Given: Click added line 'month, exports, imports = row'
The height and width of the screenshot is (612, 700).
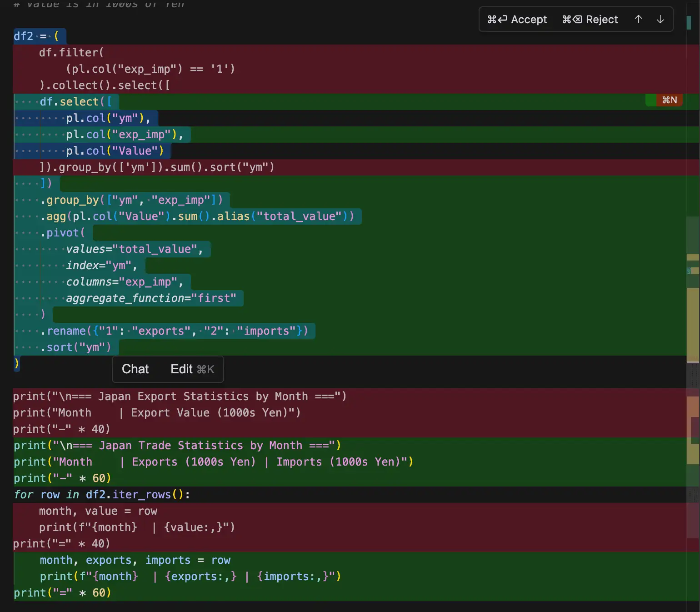Looking at the screenshot, I should (135, 560).
